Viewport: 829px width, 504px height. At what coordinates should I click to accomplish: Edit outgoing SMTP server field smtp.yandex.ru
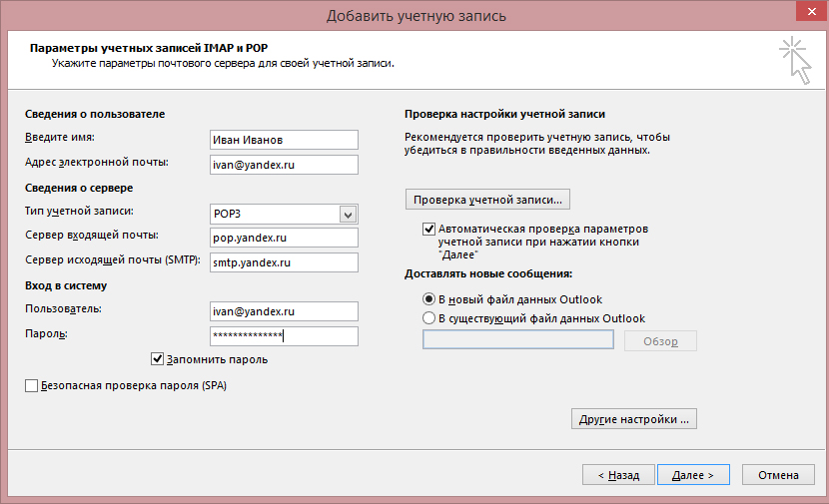[284, 262]
